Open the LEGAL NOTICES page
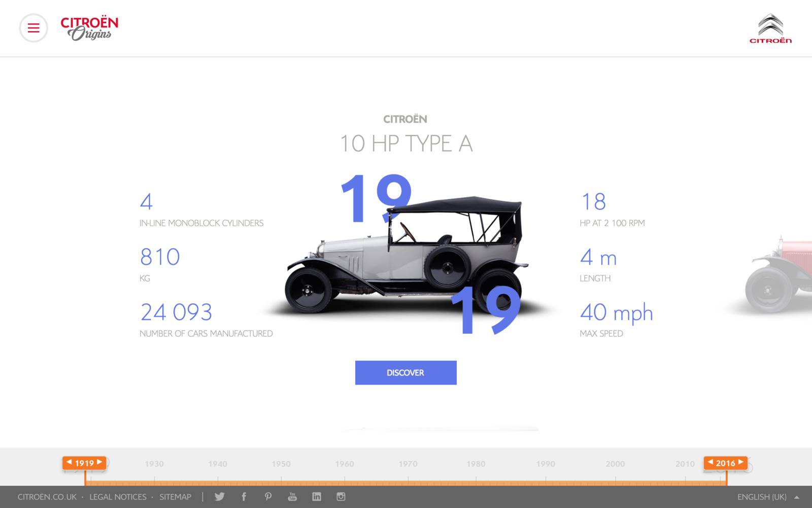The image size is (812, 508). pos(117,497)
